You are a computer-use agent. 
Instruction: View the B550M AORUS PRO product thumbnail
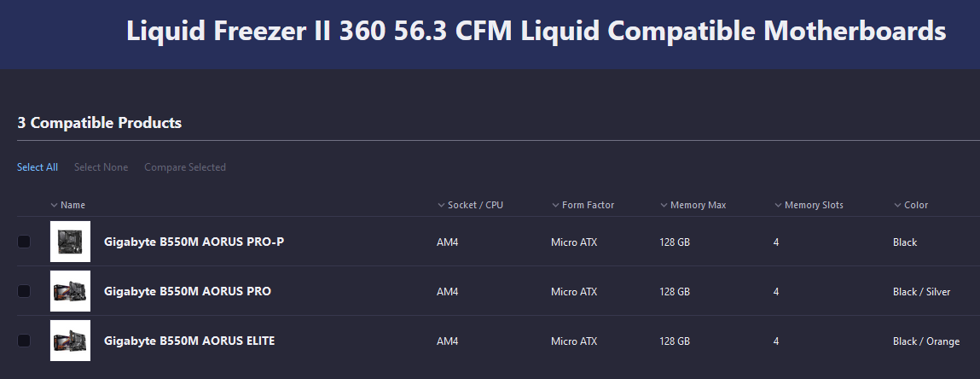70,291
